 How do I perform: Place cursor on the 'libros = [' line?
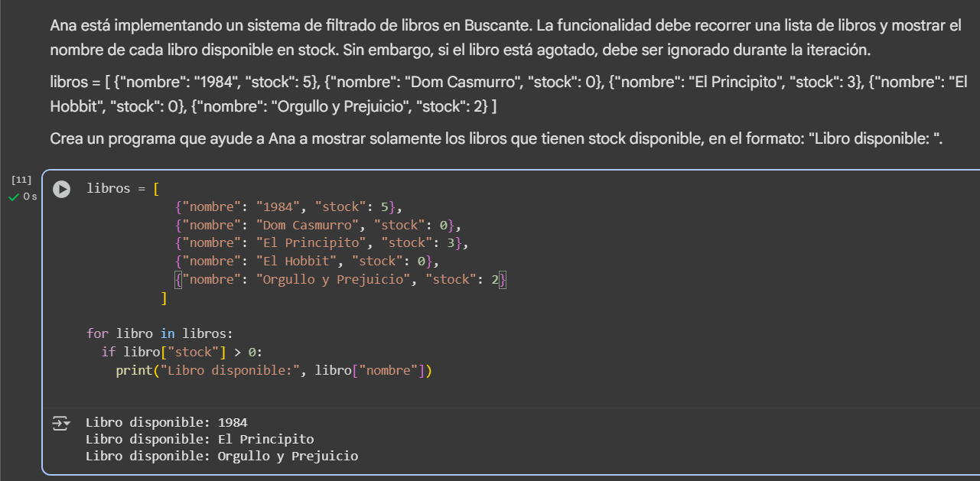[x=122, y=188]
